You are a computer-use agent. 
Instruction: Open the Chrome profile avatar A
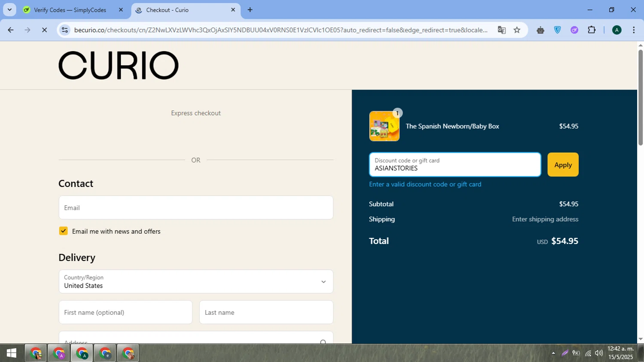[x=617, y=30]
